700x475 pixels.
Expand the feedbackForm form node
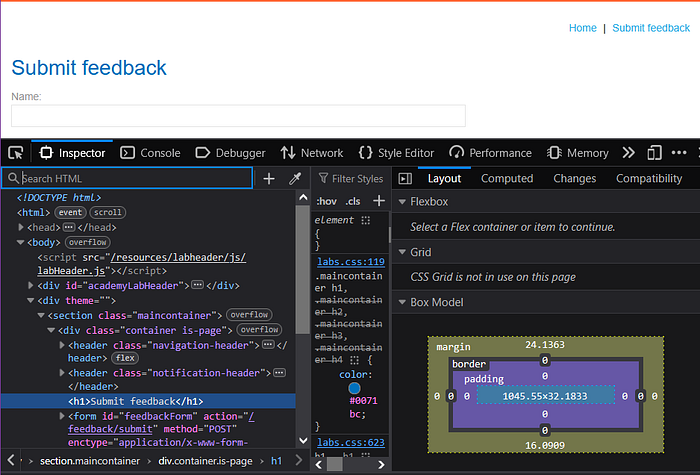(62, 416)
